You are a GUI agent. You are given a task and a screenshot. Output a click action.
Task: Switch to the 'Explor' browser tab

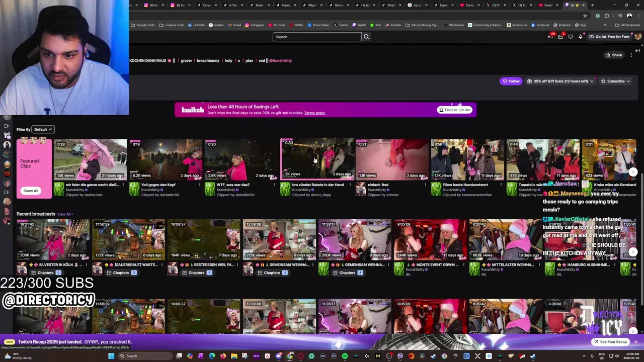pos(444,5)
